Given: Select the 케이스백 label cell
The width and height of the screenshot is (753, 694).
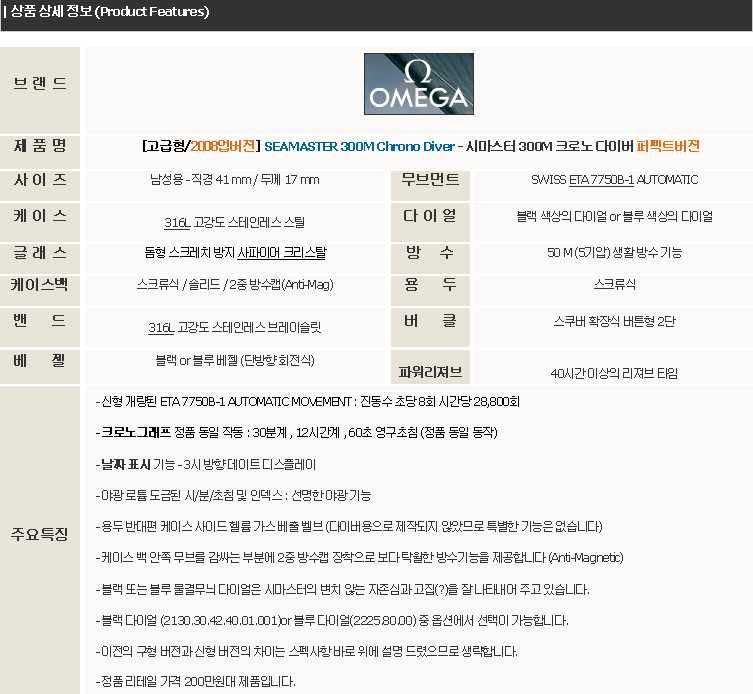Looking at the screenshot, I should 40,285.
